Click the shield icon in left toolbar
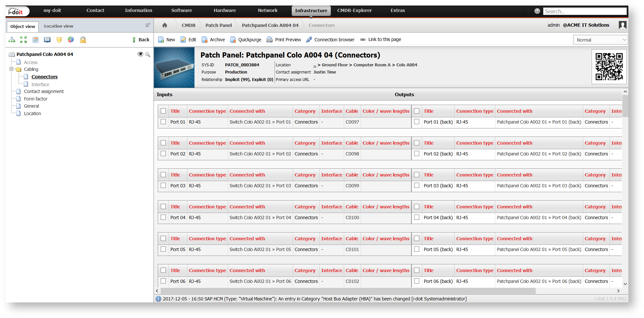 tap(59, 40)
